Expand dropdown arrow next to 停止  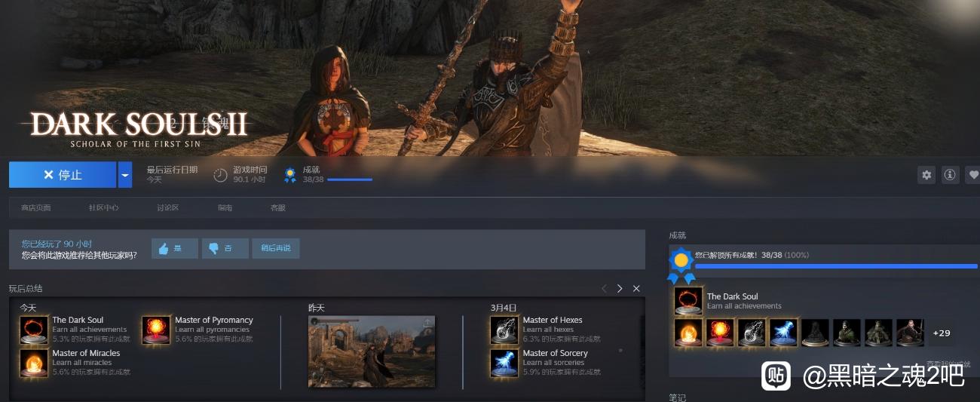(x=125, y=175)
